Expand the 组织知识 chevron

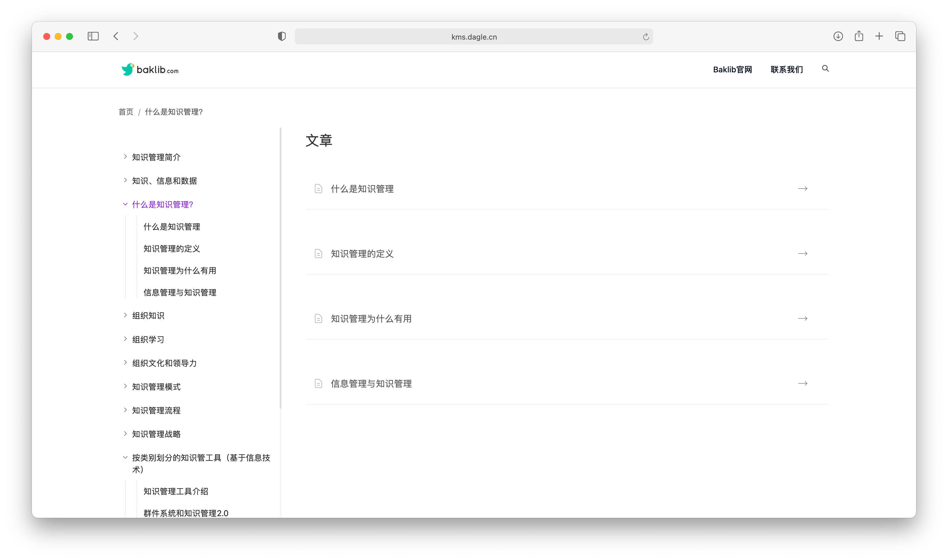pos(125,315)
